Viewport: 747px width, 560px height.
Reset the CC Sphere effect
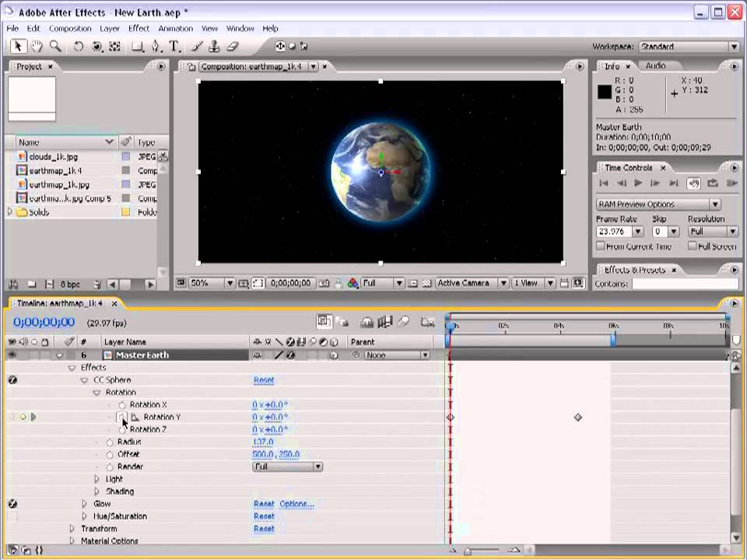[264, 380]
